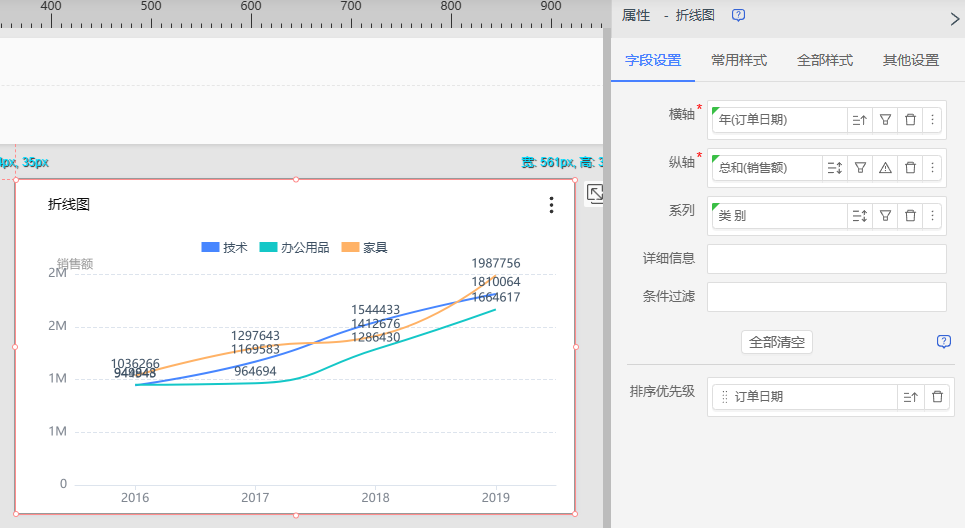This screenshot has height=528, width=965.
Task: Toggle 技术 series in chart legend
Action: [224, 247]
